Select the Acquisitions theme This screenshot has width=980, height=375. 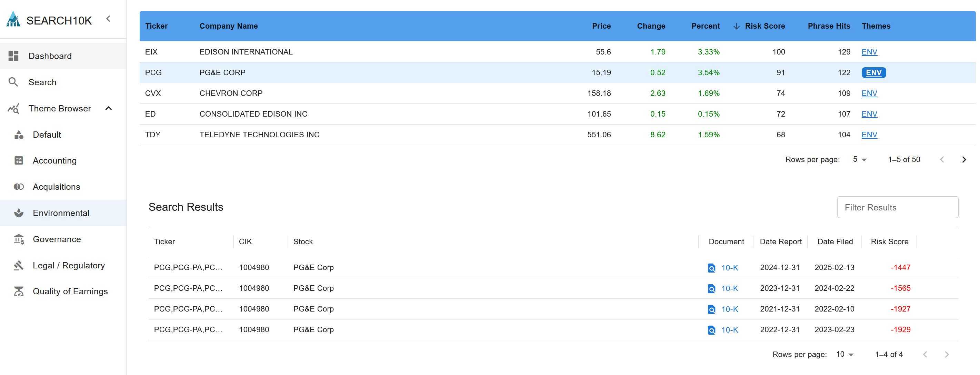63,187
